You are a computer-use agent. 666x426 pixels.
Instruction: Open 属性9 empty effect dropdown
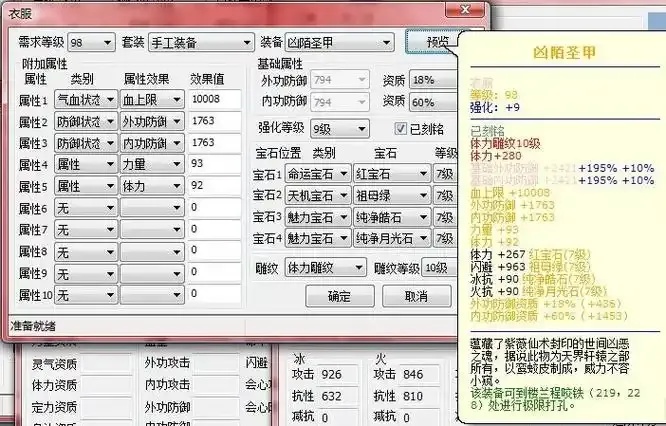(x=152, y=274)
